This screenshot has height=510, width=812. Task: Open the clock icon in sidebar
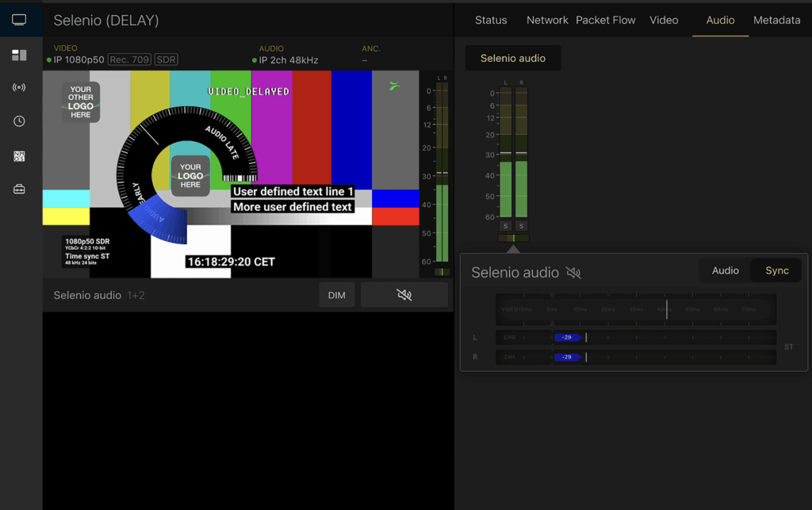(19, 121)
